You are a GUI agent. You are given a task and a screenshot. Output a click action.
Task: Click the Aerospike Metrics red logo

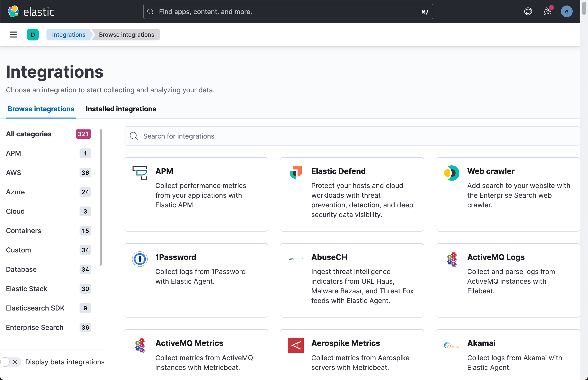pyautogui.click(x=296, y=345)
